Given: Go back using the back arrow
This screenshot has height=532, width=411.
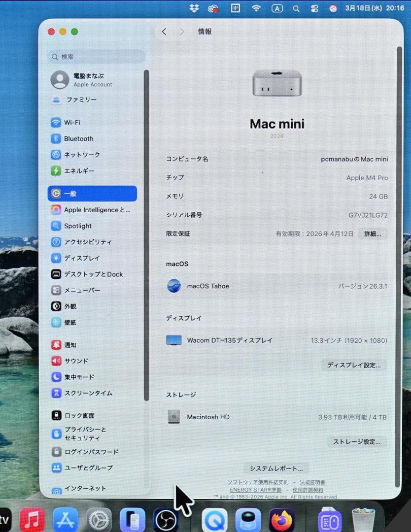Looking at the screenshot, I should [164, 32].
